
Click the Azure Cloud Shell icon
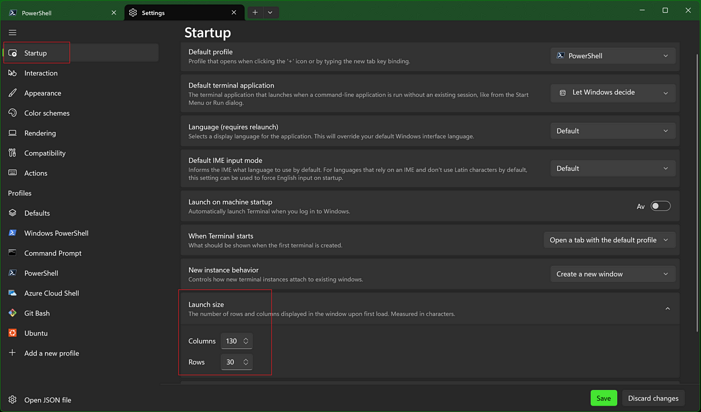pos(13,293)
